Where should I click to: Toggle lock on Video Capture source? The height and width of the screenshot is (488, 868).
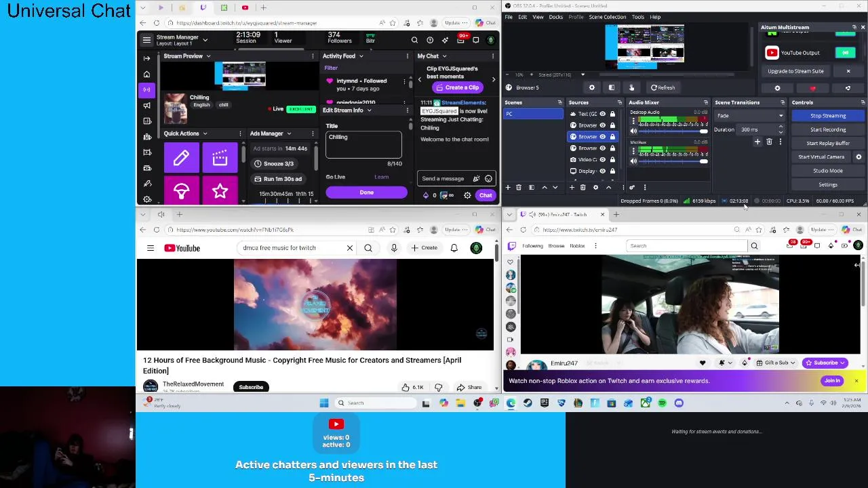pos(612,160)
